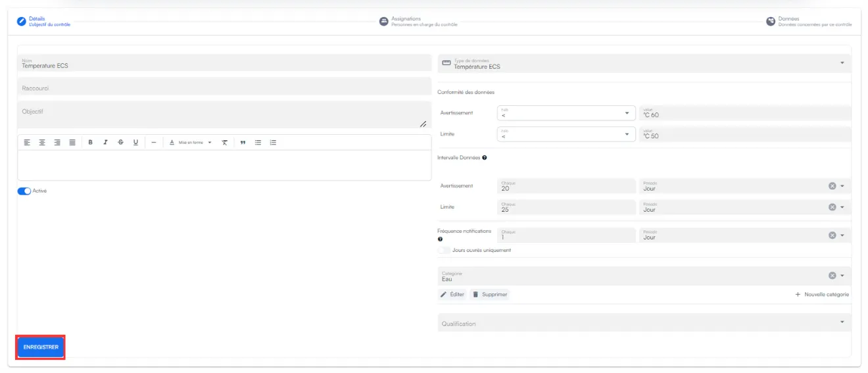Click the Assignations step icon
The height and width of the screenshot is (373, 868).
coord(383,22)
